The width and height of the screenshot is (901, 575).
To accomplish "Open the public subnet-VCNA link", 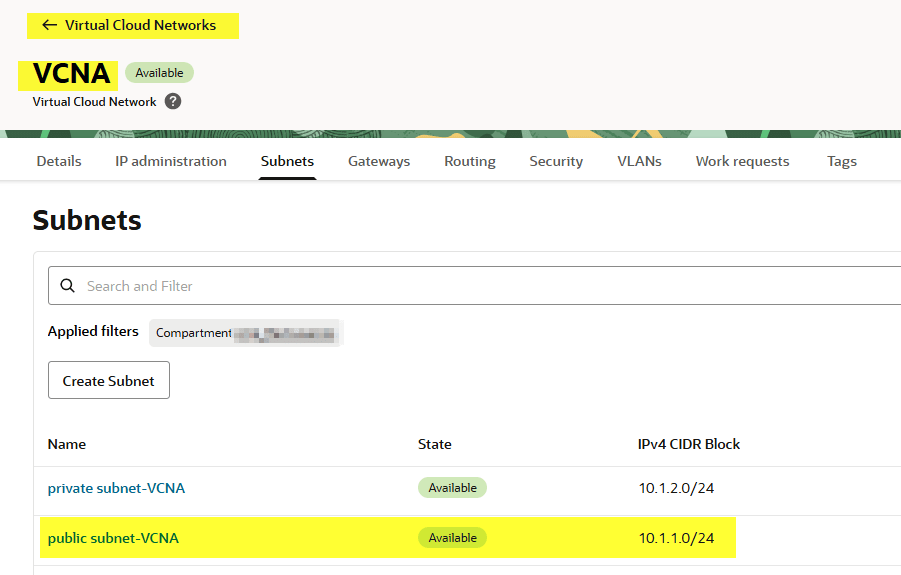I will 113,538.
